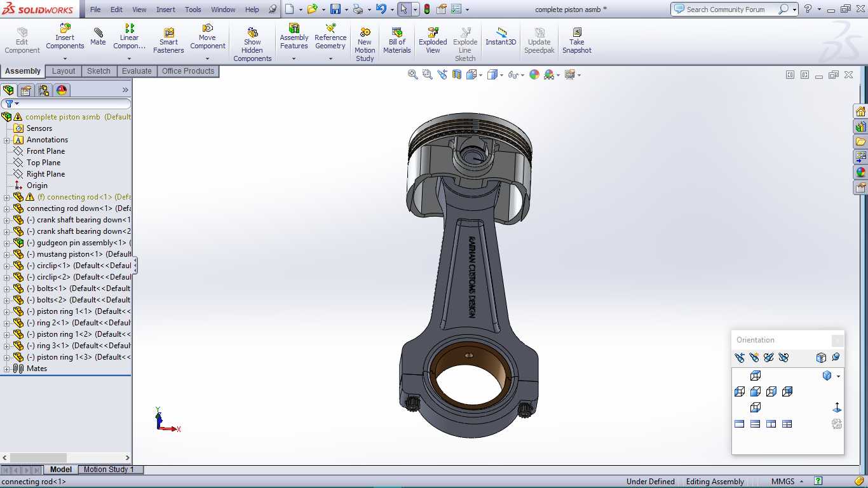This screenshot has width=868, height=488.
Task: Click the Zoom to Fit icon
Action: 413,74
